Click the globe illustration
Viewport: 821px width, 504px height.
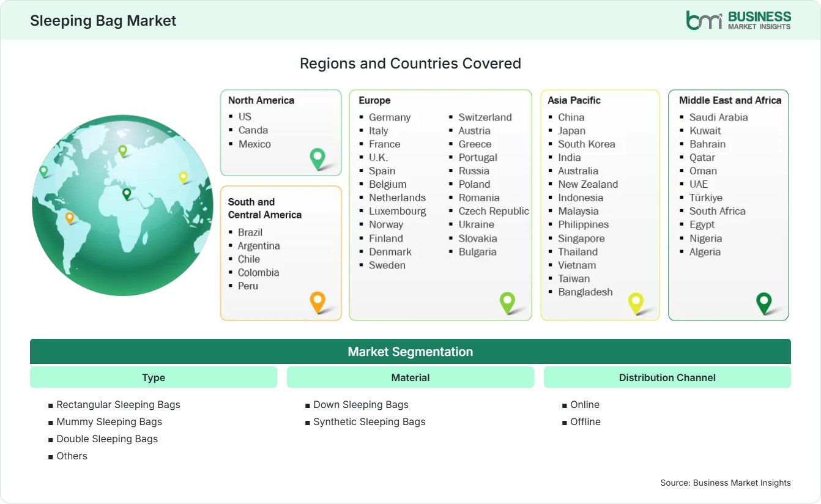click(122, 206)
